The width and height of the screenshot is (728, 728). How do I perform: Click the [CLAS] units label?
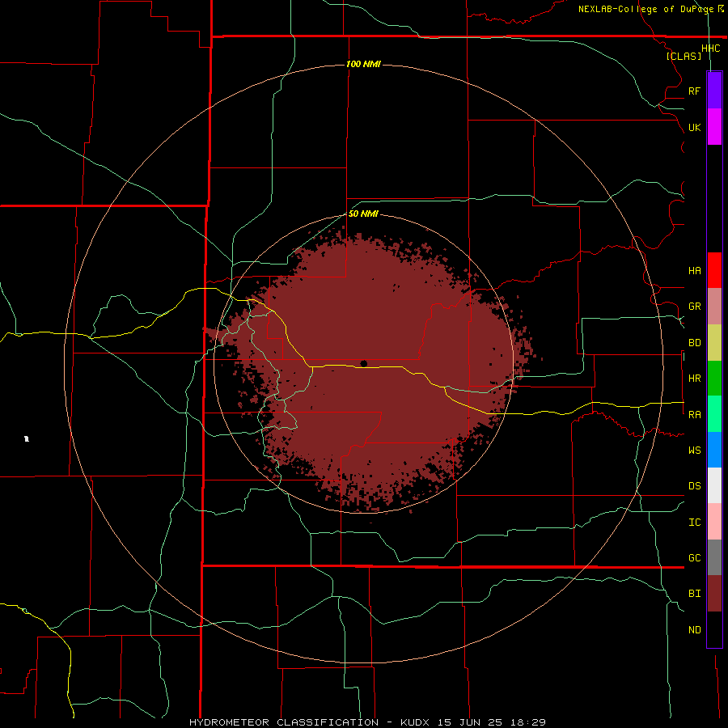(x=684, y=56)
